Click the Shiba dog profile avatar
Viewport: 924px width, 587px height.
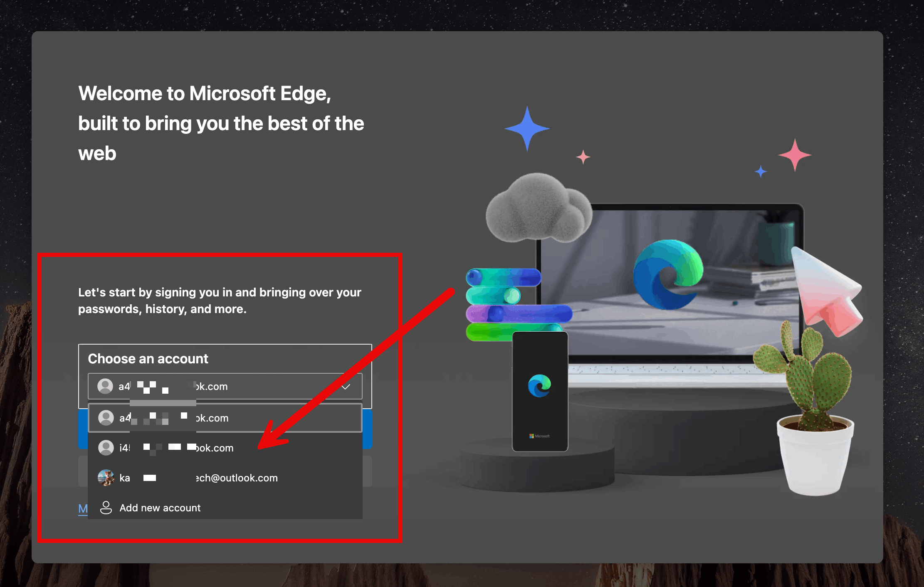pyautogui.click(x=106, y=478)
